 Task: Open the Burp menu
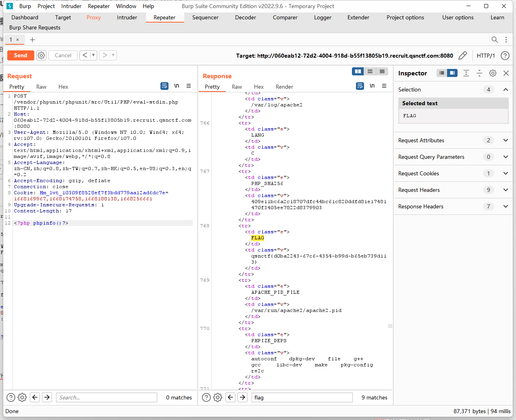tap(25, 6)
